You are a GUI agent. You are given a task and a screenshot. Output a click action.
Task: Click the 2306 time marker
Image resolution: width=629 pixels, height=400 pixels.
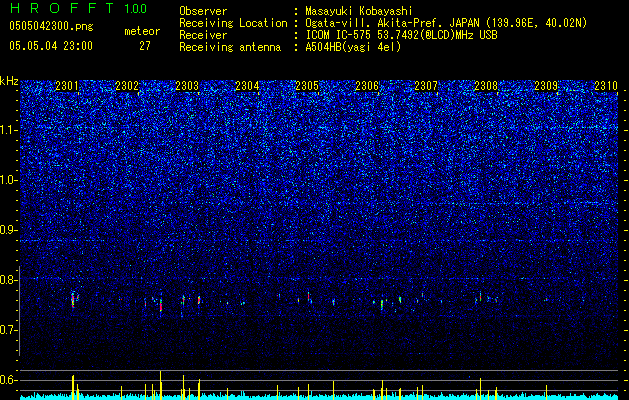click(367, 85)
